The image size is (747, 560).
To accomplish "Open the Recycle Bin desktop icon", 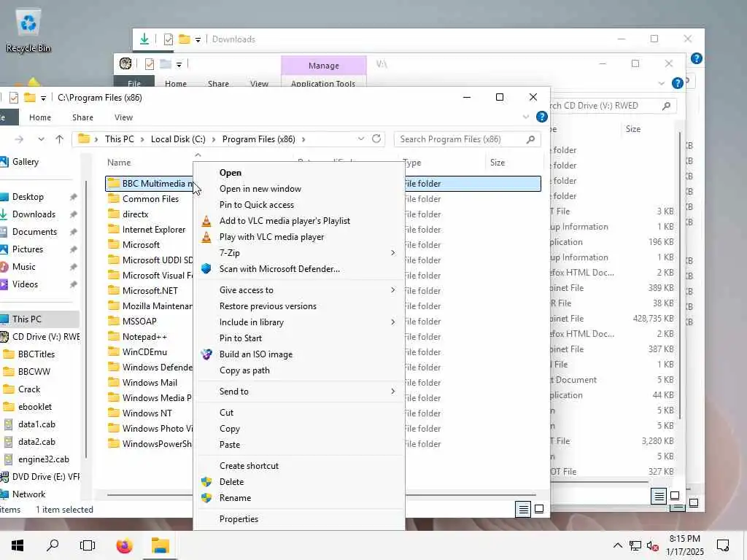I will [x=28, y=31].
